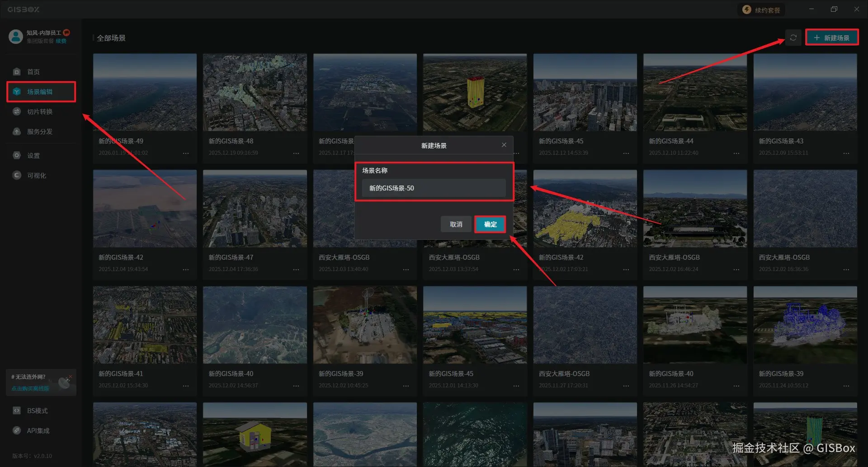Open 服务分发 in the sidebar
The image size is (868, 467).
click(41, 131)
